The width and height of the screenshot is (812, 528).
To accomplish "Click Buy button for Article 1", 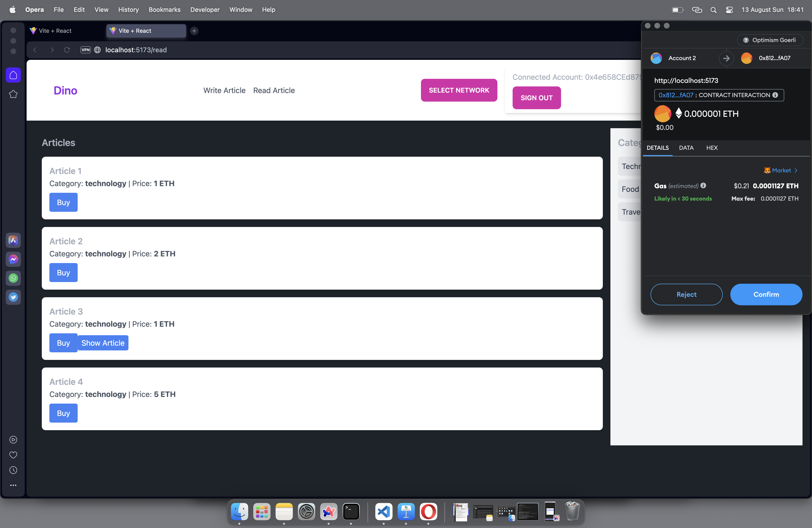I will click(x=63, y=202).
